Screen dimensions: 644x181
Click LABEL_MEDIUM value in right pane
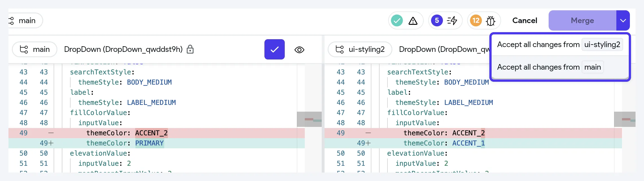[x=468, y=103]
